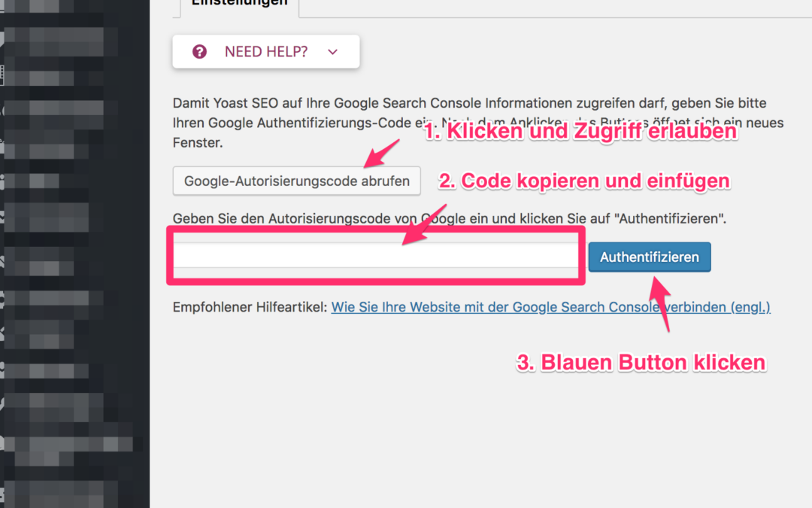The height and width of the screenshot is (508, 812).
Task: Switch to the Einstellungen tab
Action: [x=239, y=4]
